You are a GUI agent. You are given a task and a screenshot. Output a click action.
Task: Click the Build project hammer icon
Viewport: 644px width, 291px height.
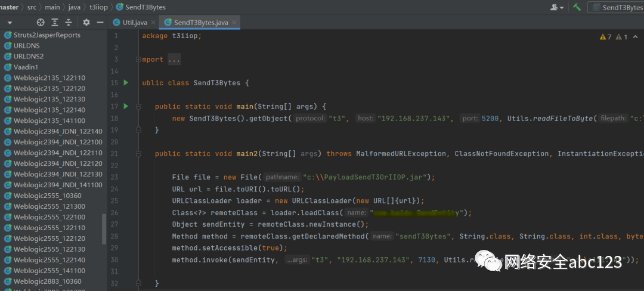pos(577,7)
